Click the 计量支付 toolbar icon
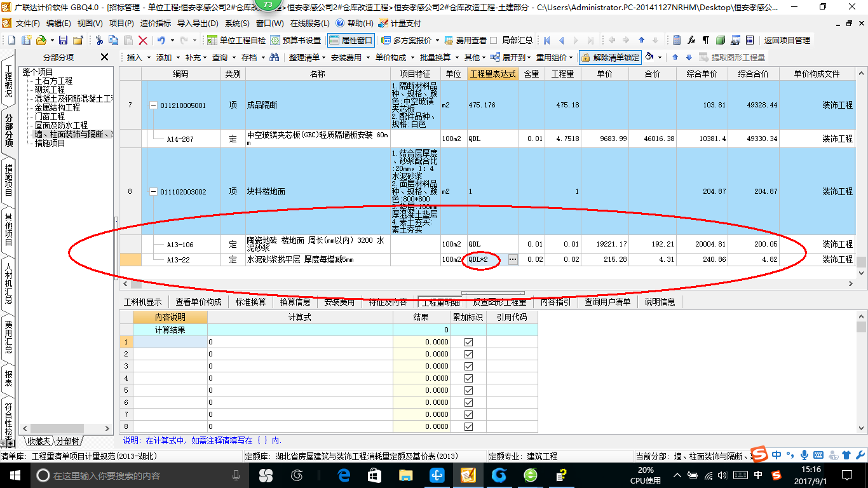This screenshot has height=488, width=868. (400, 23)
